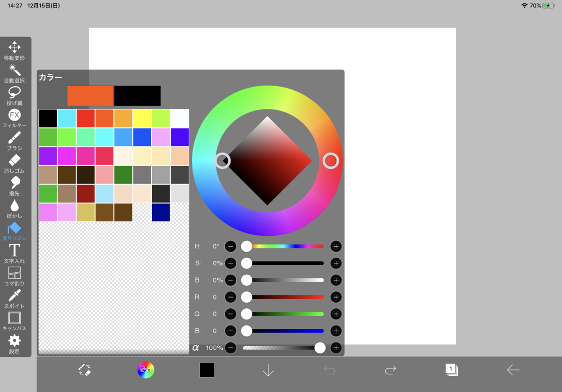The image size is (562, 392).
Task: Decrease red with R minus button
Action: pos(230,297)
